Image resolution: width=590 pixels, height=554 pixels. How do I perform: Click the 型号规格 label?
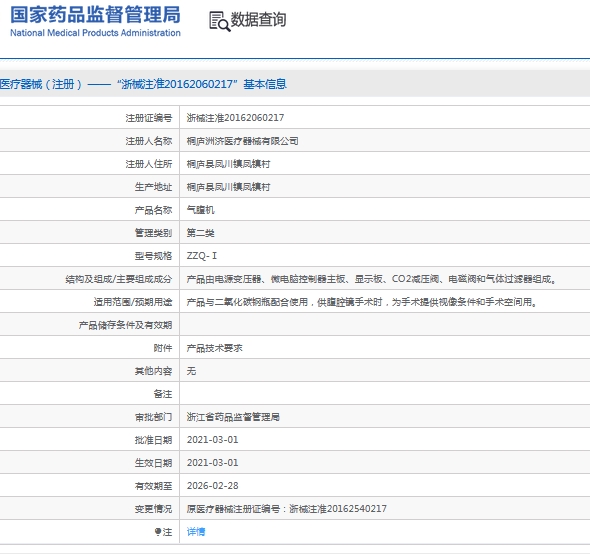[153, 256]
